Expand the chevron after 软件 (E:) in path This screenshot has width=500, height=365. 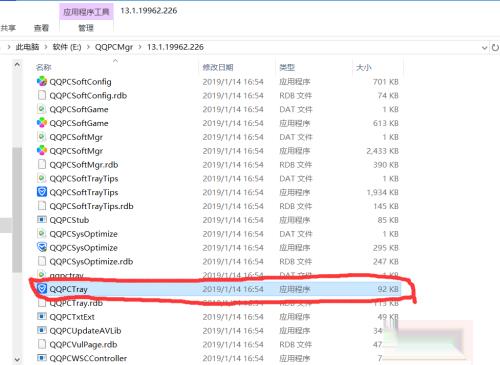point(88,47)
